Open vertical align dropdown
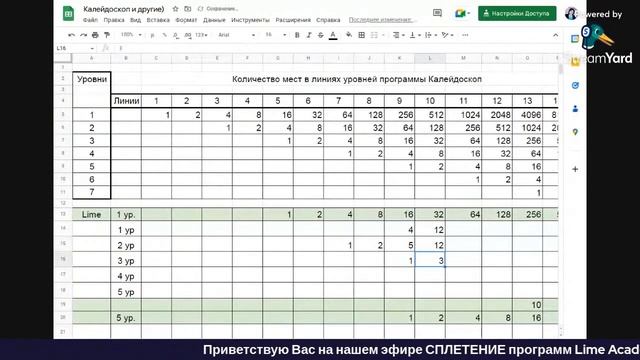Image resolution: width=640 pixels, height=360 pixels. coord(415,35)
